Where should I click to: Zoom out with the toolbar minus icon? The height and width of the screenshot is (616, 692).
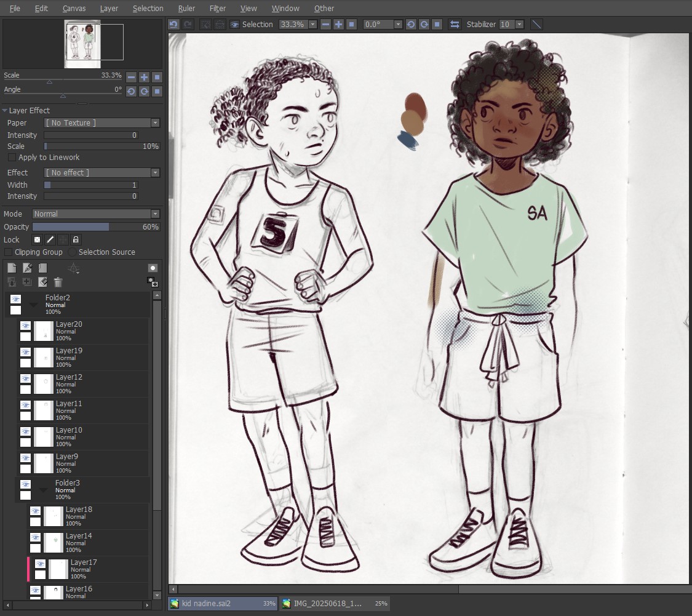coord(325,24)
